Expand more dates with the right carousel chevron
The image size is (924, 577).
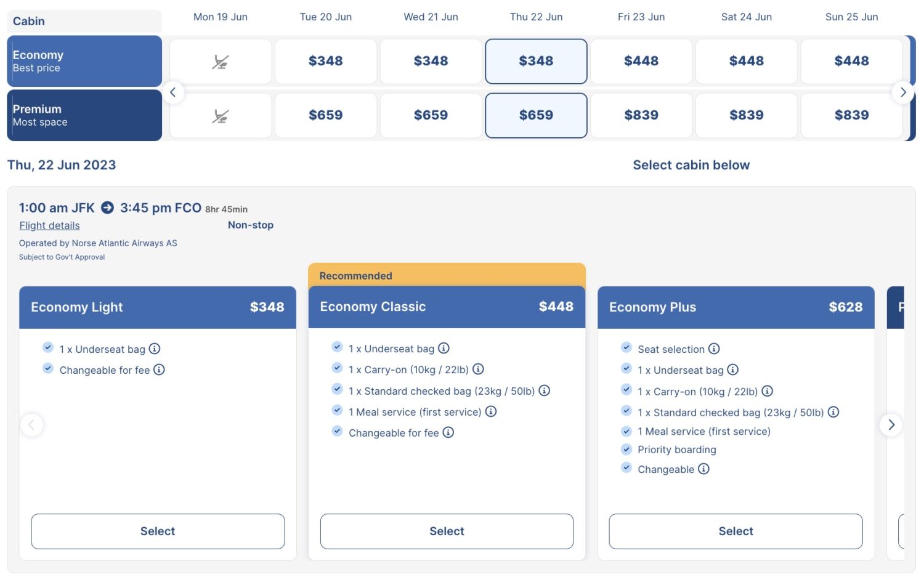pos(903,92)
